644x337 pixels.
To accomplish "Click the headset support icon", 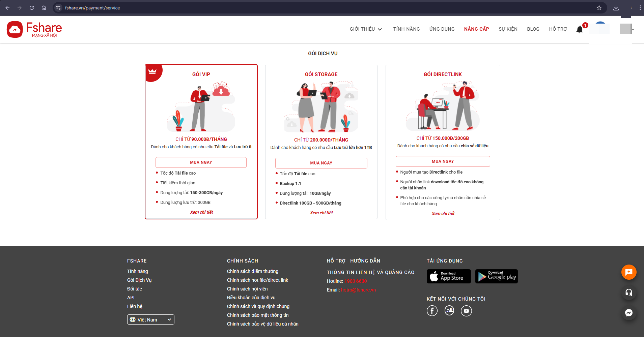I will pyautogui.click(x=629, y=293).
